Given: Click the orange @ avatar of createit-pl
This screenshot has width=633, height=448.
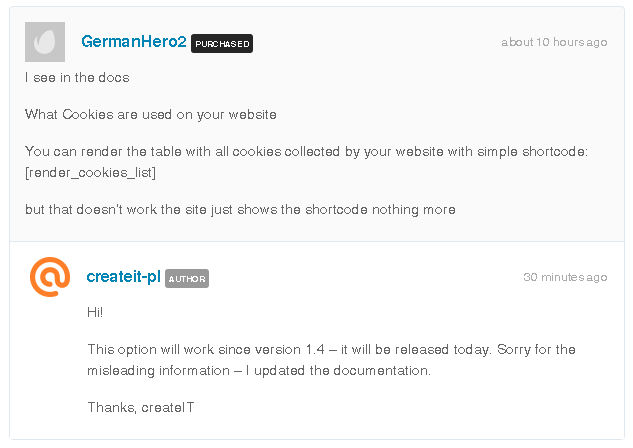Looking at the screenshot, I should (50, 277).
